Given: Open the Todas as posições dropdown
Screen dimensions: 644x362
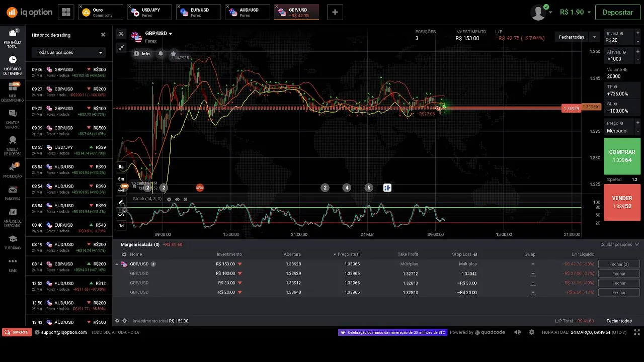Looking at the screenshot, I should point(69,52).
